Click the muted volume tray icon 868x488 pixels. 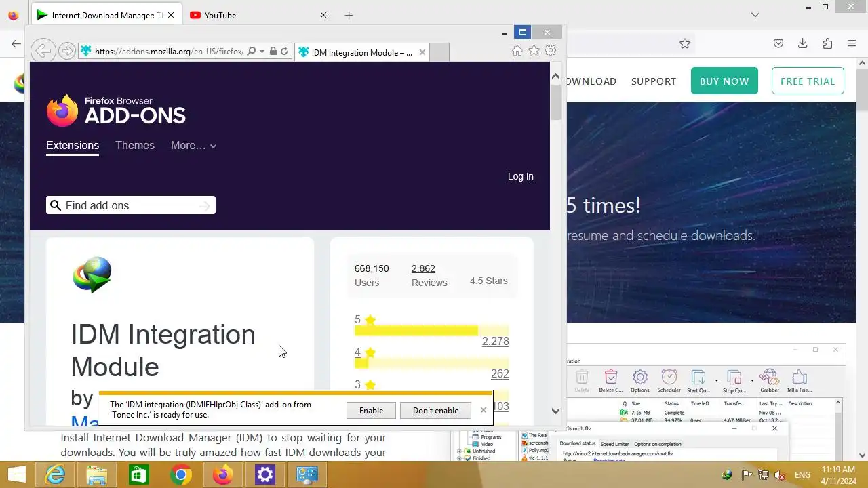[781, 475]
